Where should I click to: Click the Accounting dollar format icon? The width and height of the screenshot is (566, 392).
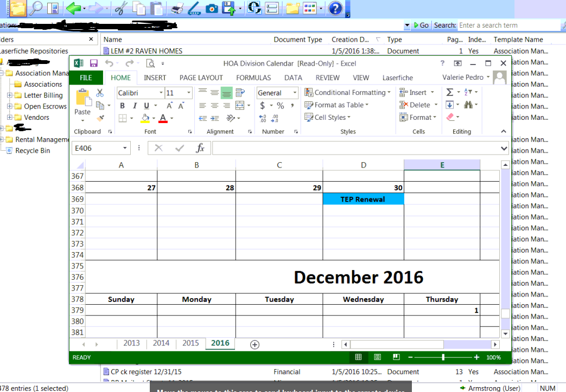pyautogui.click(x=263, y=106)
